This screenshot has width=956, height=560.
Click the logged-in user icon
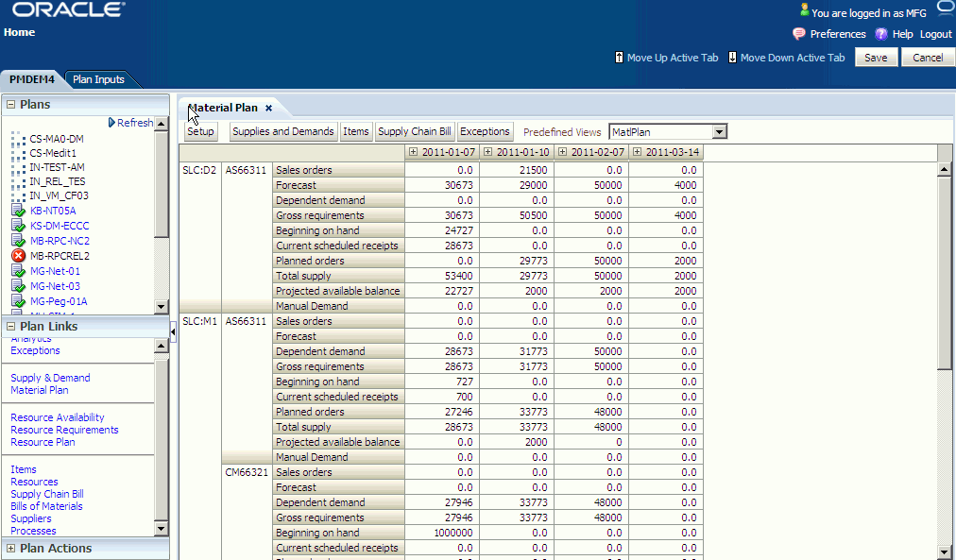pos(804,10)
